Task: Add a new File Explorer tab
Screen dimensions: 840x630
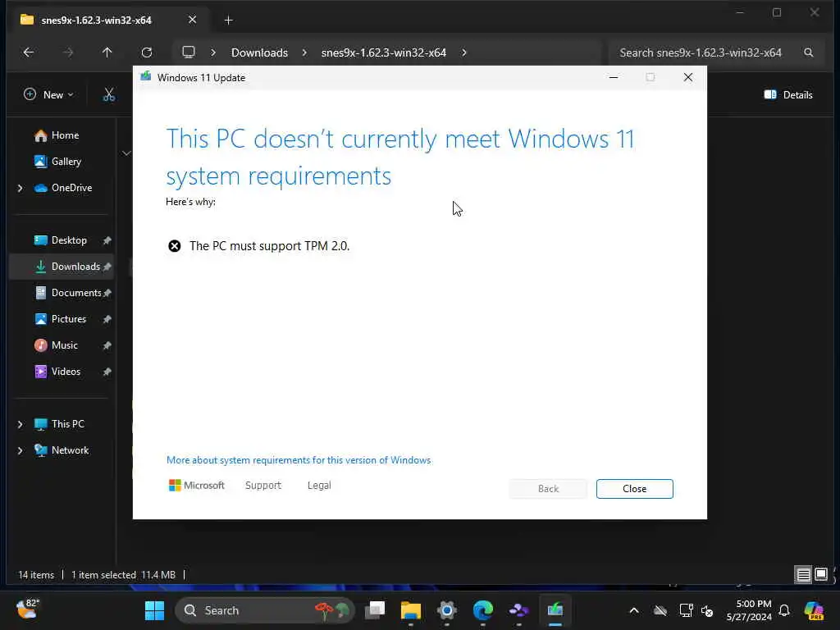Action: pos(228,21)
